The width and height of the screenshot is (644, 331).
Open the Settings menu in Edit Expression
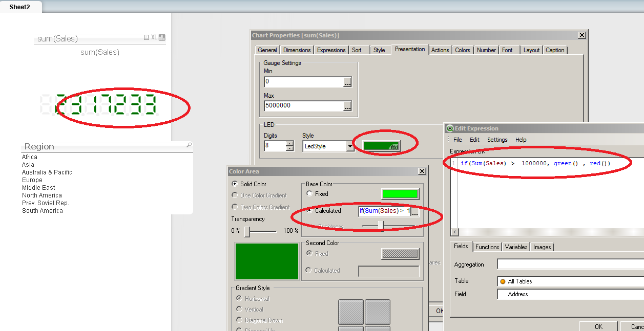click(x=497, y=140)
